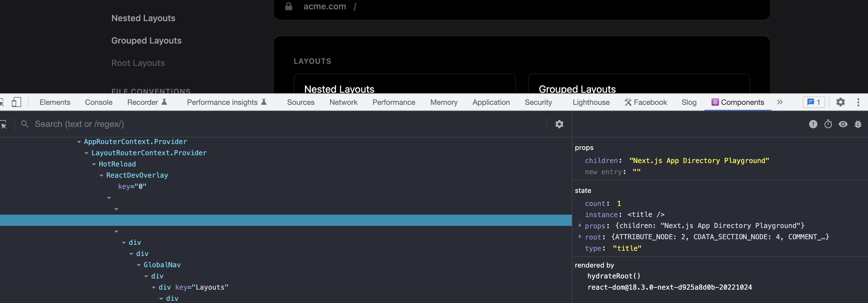Open the Memory tab
Image resolution: width=868 pixels, height=303 pixels.
pyautogui.click(x=444, y=102)
